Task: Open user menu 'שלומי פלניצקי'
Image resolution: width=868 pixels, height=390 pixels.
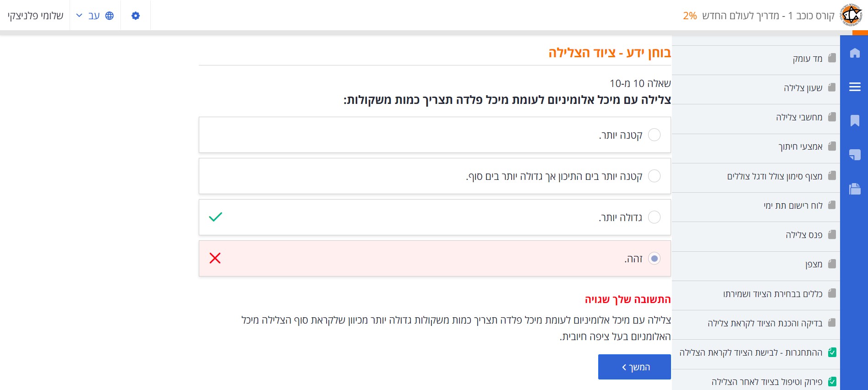Action: click(35, 16)
